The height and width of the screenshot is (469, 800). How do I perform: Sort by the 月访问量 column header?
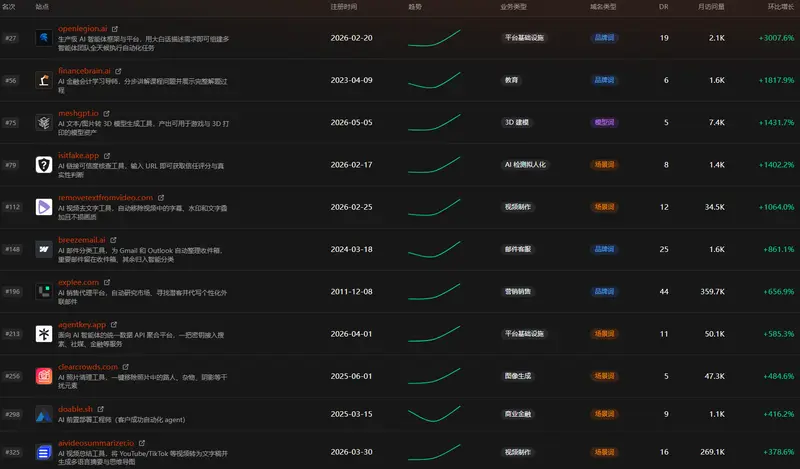(x=711, y=7)
